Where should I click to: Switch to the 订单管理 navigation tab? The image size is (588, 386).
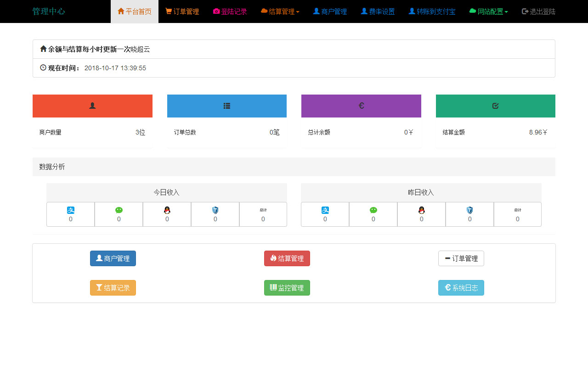coord(182,11)
